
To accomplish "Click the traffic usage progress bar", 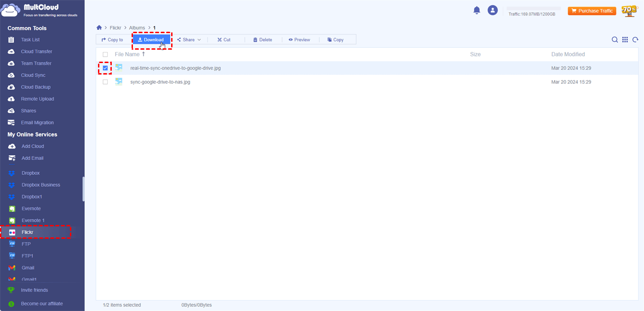I will point(534,8).
